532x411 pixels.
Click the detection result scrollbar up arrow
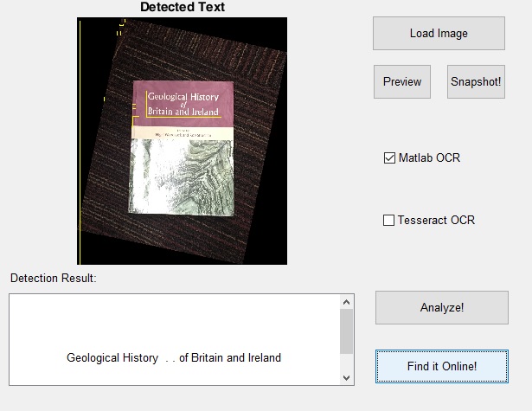(346, 302)
